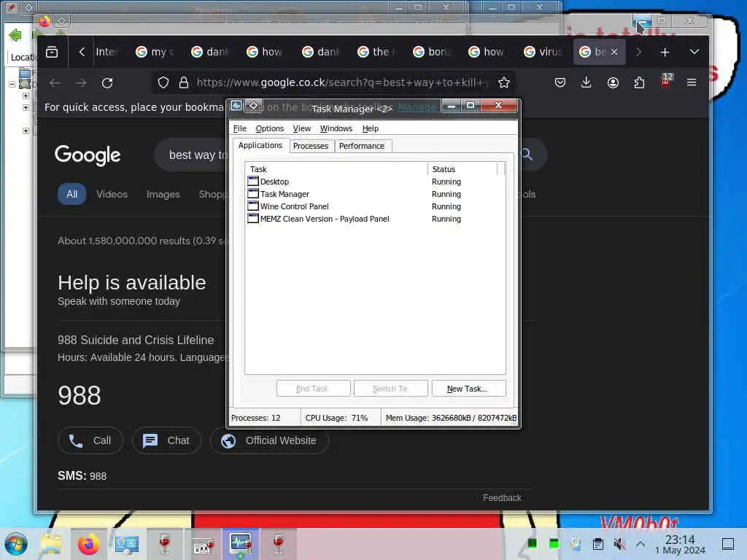
Task: Click the Chat button for 988 lifeline
Action: (x=166, y=440)
